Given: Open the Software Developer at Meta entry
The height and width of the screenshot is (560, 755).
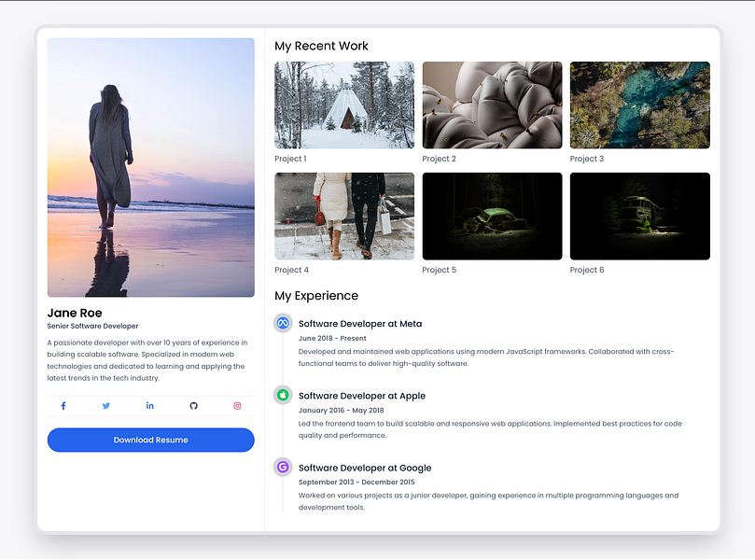Looking at the screenshot, I should click(360, 323).
